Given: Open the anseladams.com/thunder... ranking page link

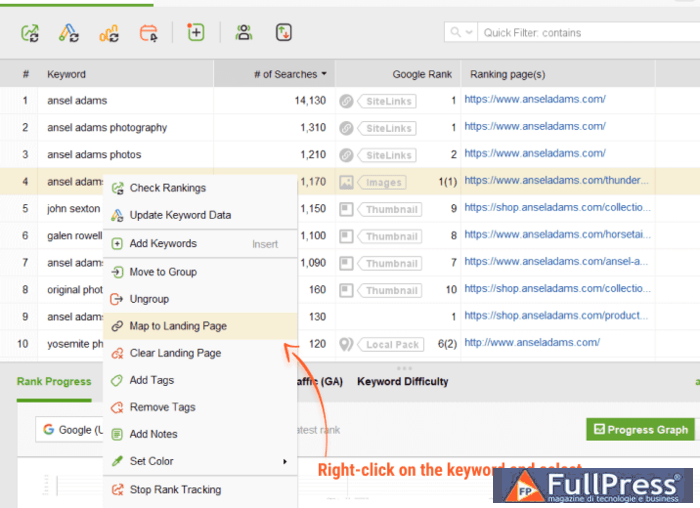Looking at the screenshot, I should coord(556,180).
